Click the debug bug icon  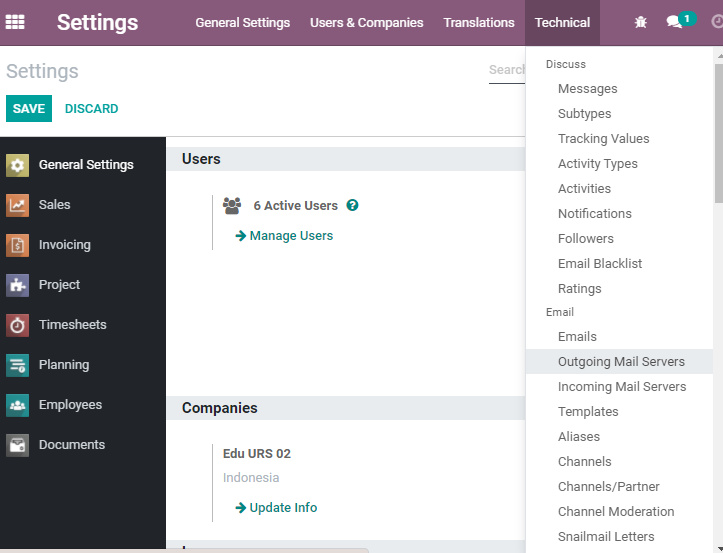pos(640,22)
